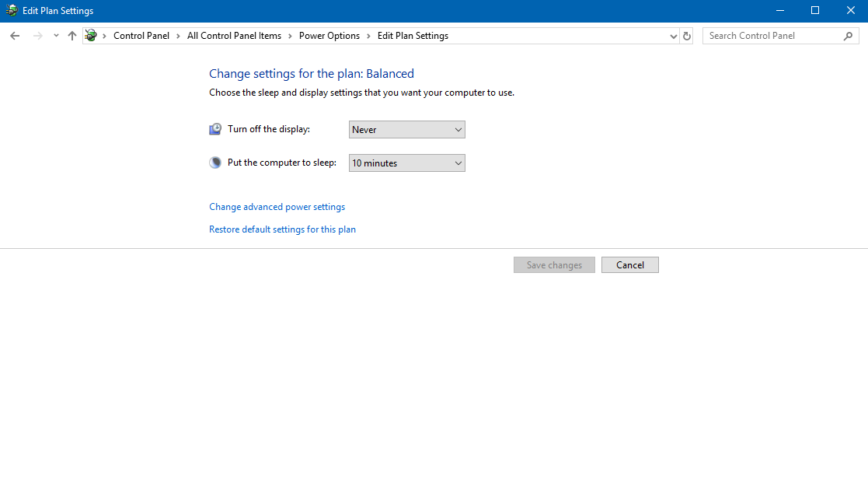Expand the address bar history dropdown
Screen dimensions: 868x490
tap(673, 36)
